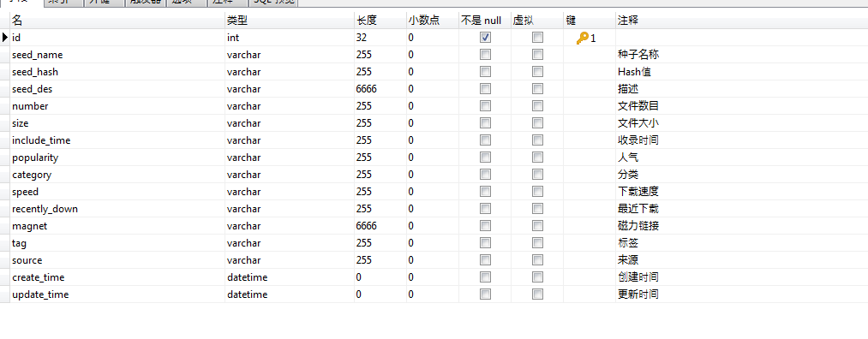Select the magnet field name cell
Image resolution: width=868 pixels, height=339 pixels.
point(117,226)
